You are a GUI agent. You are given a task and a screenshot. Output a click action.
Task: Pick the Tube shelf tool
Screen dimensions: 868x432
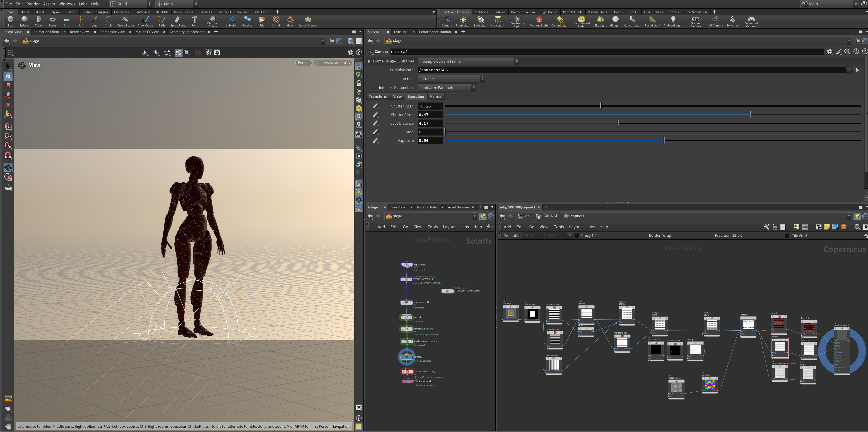pyautogui.click(x=39, y=21)
